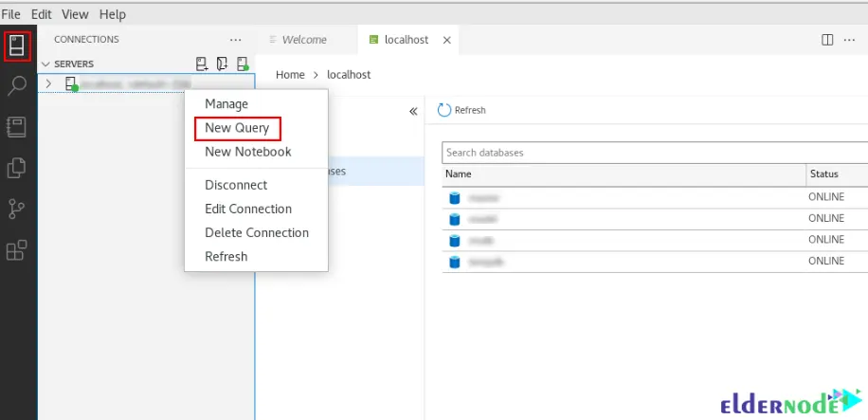Select New Query from context menu
Image resolution: width=868 pixels, height=420 pixels.
[237, 128]
